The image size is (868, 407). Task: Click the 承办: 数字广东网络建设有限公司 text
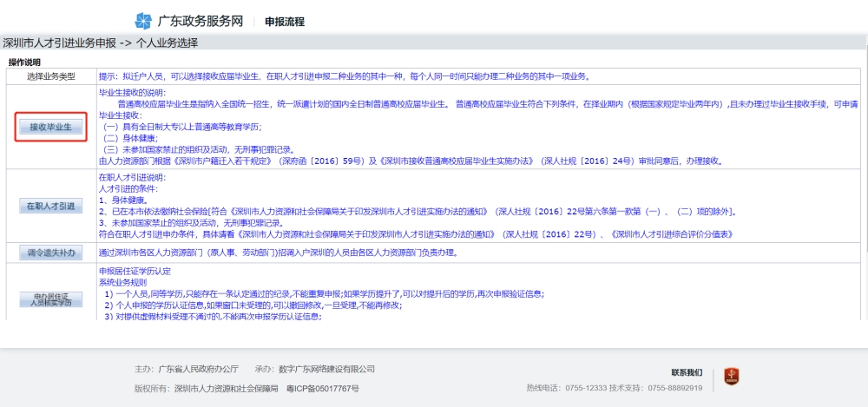(314, 369)
